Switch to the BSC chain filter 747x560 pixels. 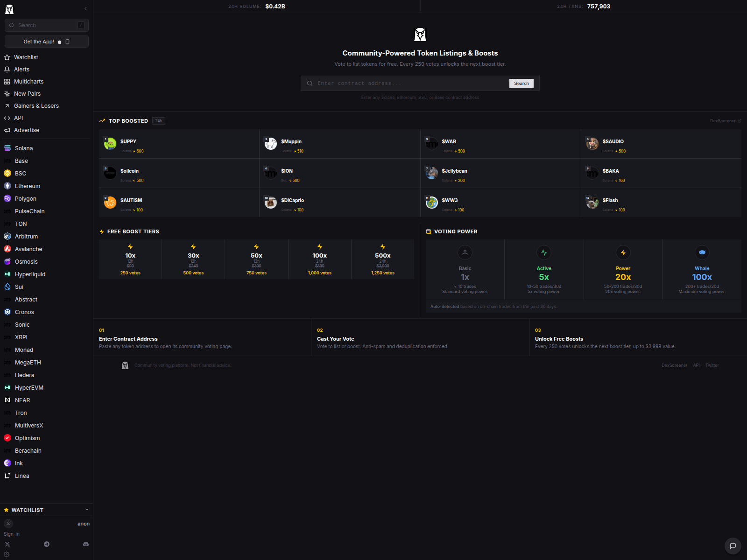tap(20, 173)
